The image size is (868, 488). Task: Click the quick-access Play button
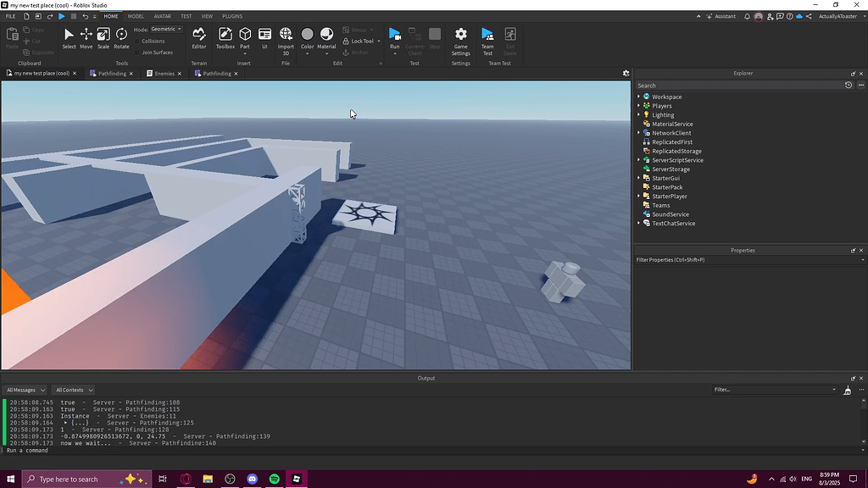coord(61,17)
